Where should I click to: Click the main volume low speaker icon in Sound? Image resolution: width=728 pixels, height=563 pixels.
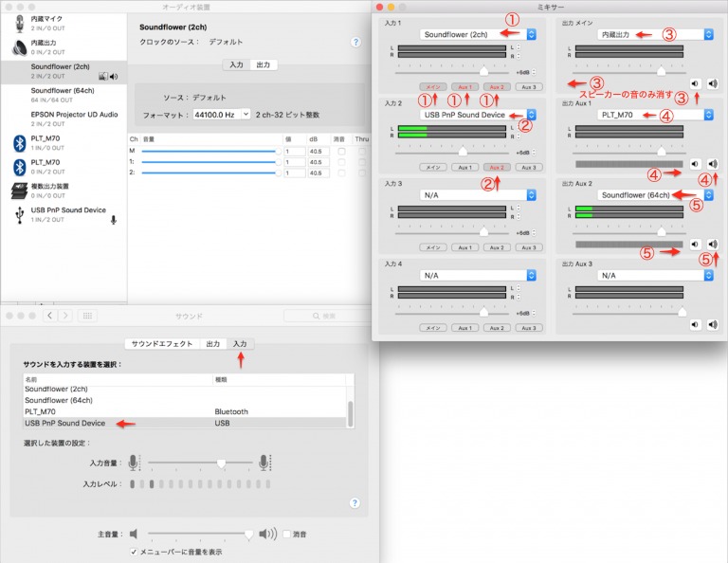[x=134, y=534]
